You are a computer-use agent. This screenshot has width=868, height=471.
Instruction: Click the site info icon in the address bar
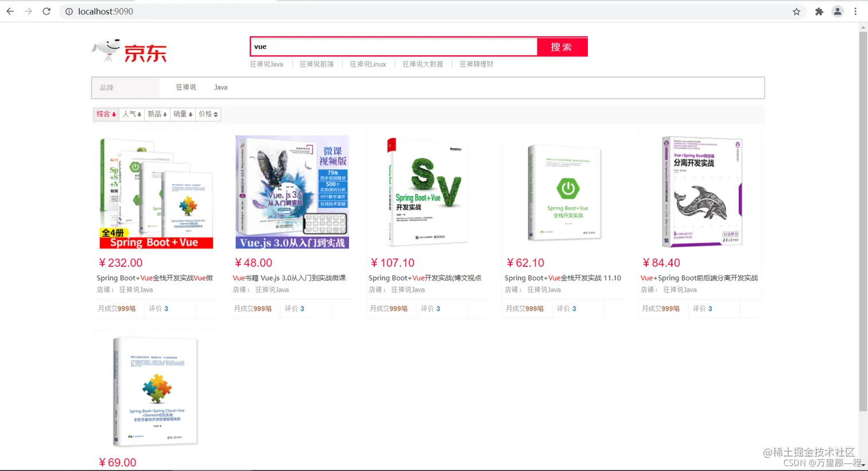click(69, 11)
